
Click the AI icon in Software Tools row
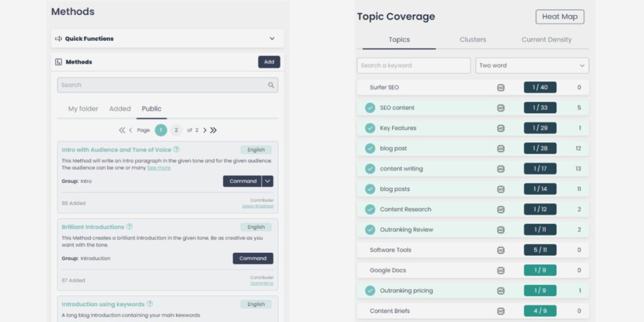tap(501, 250)
